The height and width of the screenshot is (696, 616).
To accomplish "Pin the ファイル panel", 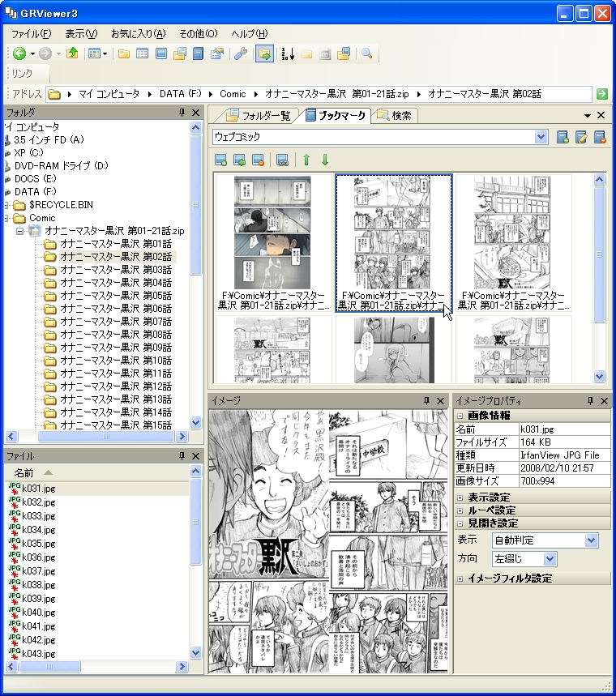I will pos(182,456).
